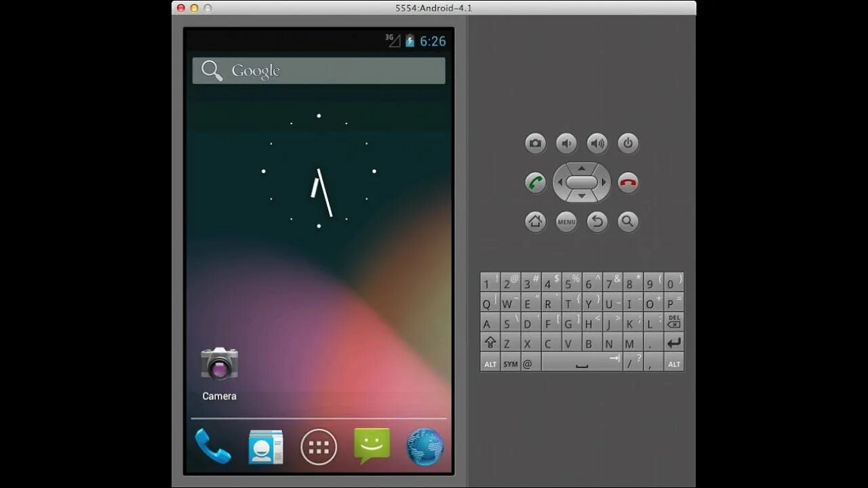Image resolution: width=868 pixels, height=488 pixels.
Task: Click the 3G signal icon in status bar
Action: pyautogui.click(x=393, y=41)
